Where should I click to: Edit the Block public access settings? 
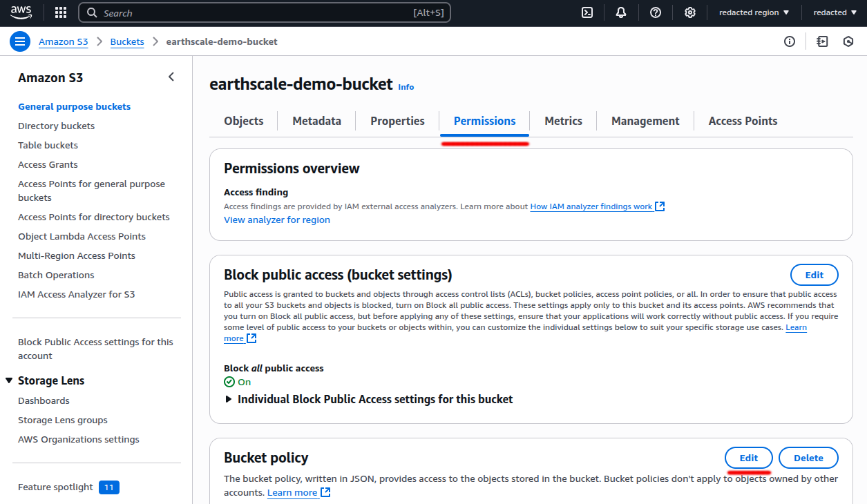(x=814, y=275)
